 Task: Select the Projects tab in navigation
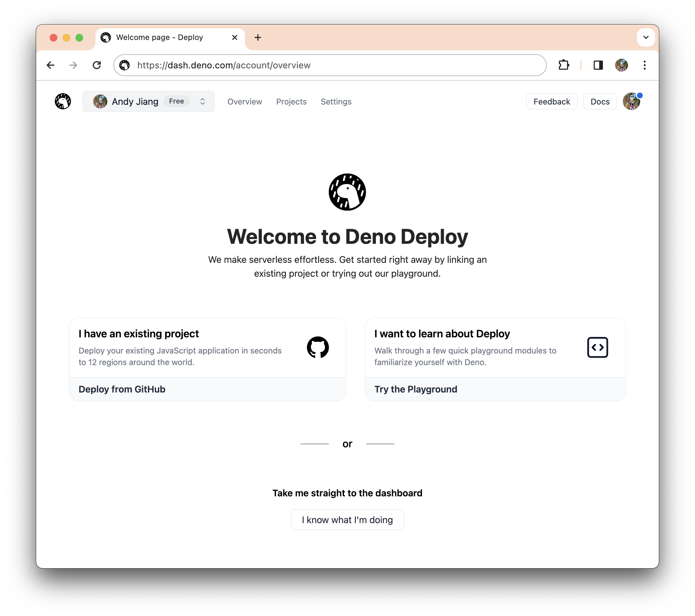(291, 101)
